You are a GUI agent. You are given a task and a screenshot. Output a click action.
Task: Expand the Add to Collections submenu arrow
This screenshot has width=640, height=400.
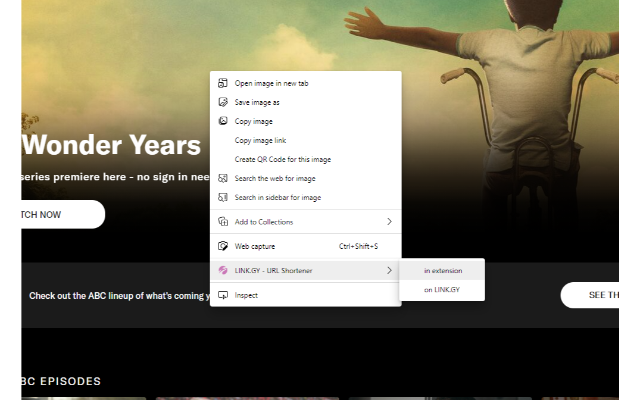pos(389,222)
